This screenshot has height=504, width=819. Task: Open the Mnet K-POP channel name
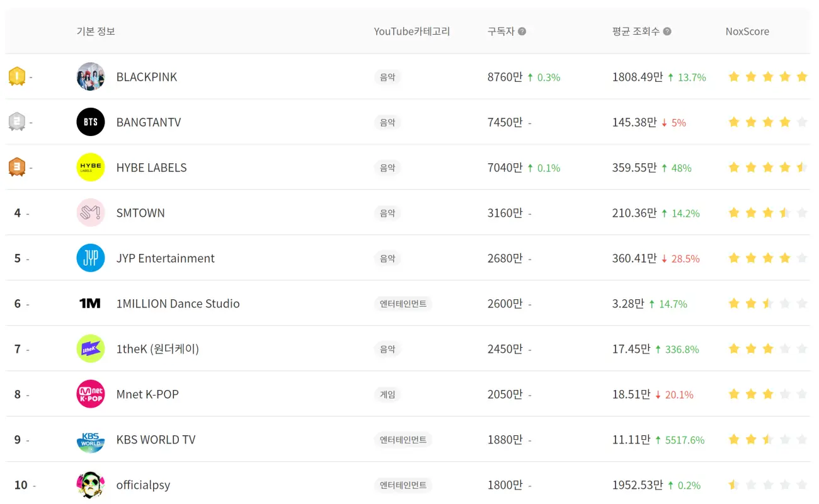(x=147, y=394)
